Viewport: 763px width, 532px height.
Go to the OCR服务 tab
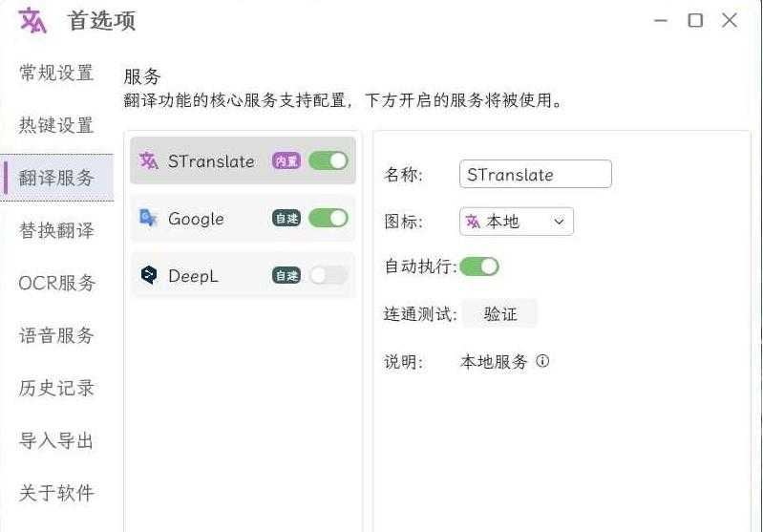tap(56, 283)
